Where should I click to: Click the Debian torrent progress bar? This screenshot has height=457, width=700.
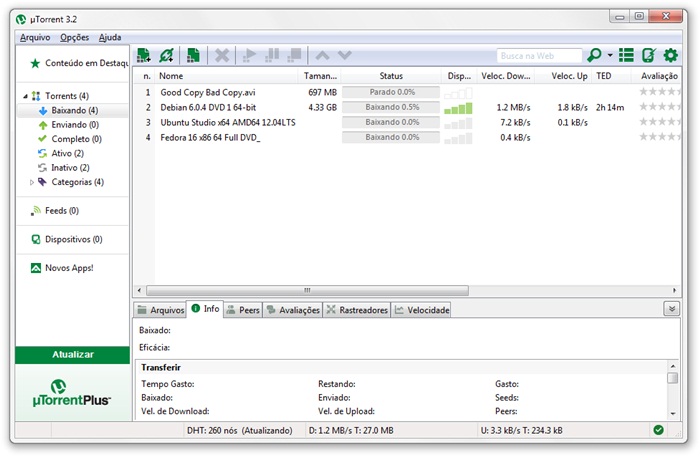pos(392,107)
